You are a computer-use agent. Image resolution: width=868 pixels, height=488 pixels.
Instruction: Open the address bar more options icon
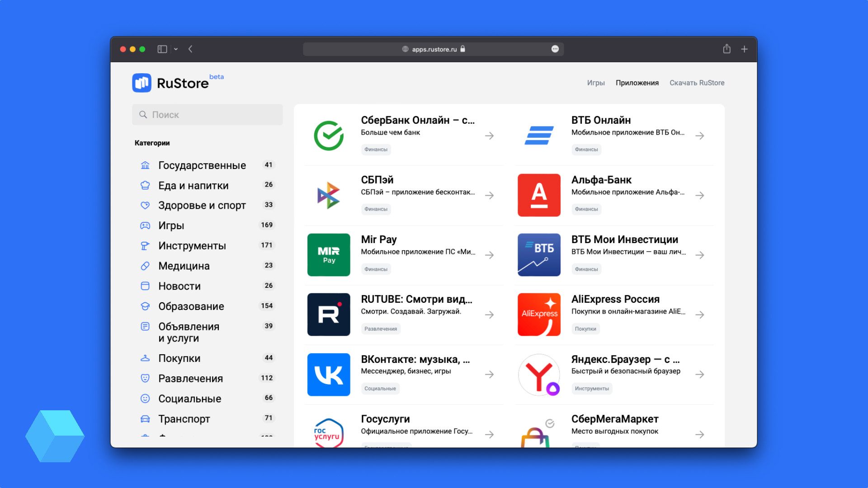tap(555, 49)
